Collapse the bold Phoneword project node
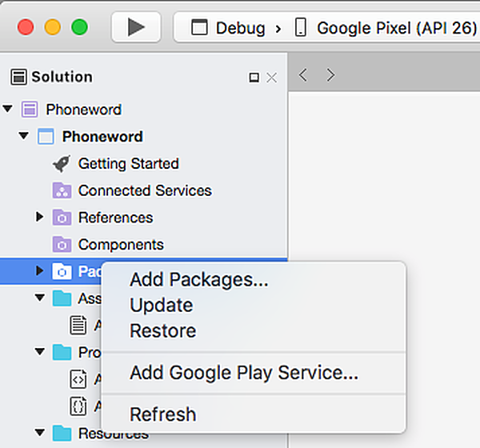The height and width of the screenshot is (448, 480). click(x=23, y=135)
